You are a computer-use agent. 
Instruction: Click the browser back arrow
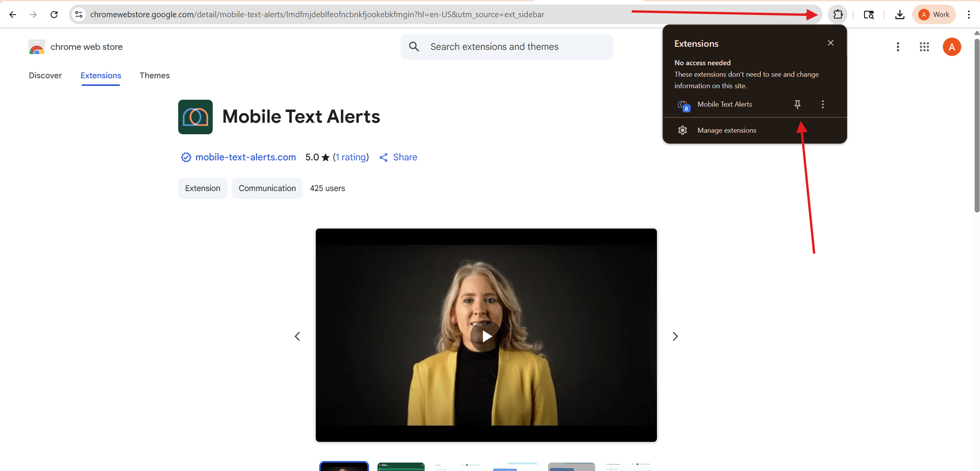click(x=13, y=15)
